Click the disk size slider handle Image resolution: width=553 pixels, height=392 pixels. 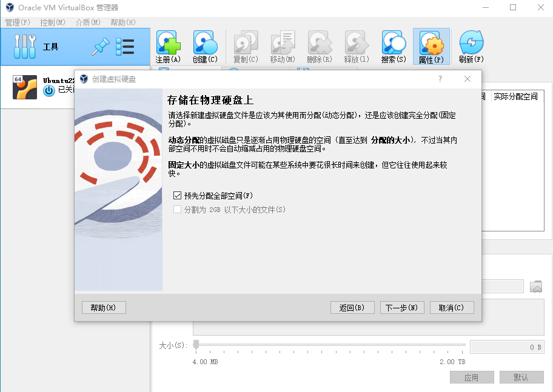tap(196, 344)
